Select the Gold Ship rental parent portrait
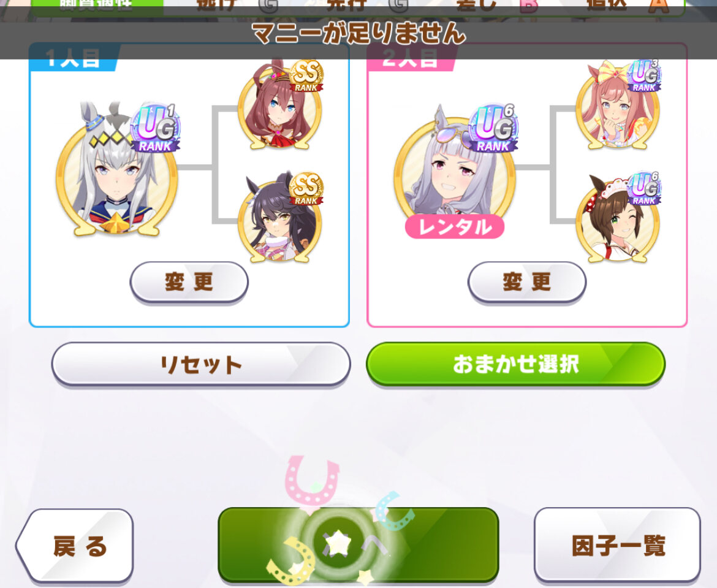This screenshot has height=588, width=717. point(455,169)
